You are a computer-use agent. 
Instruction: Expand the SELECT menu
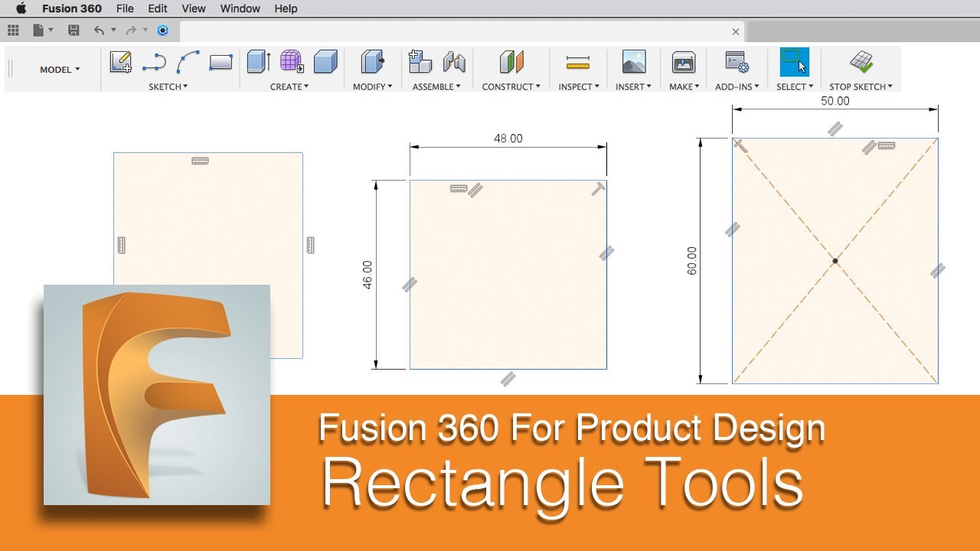point(795,86)
